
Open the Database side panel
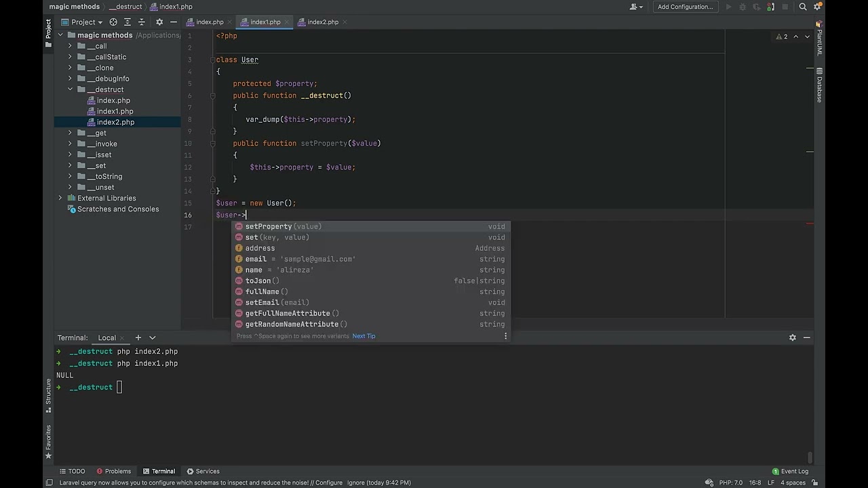819,85
